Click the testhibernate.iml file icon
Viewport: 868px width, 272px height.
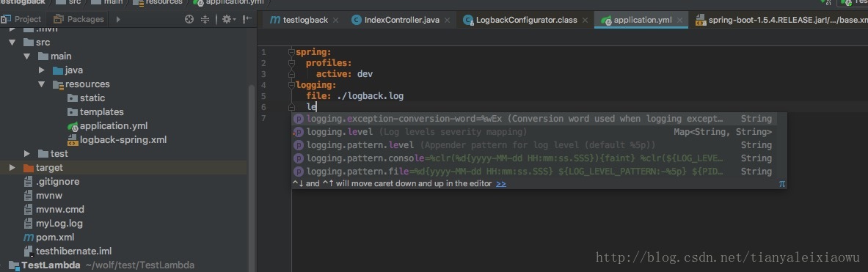[x=29, y=251]
